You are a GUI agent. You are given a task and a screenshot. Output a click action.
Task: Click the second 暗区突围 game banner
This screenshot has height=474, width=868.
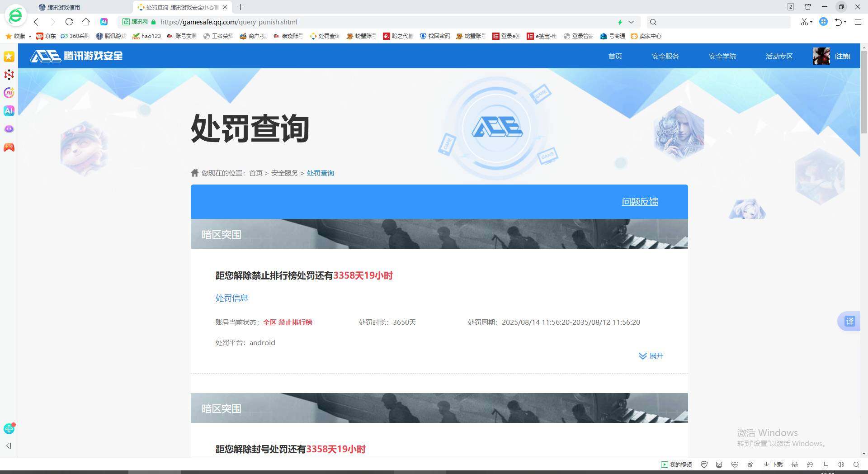[439, 408]
